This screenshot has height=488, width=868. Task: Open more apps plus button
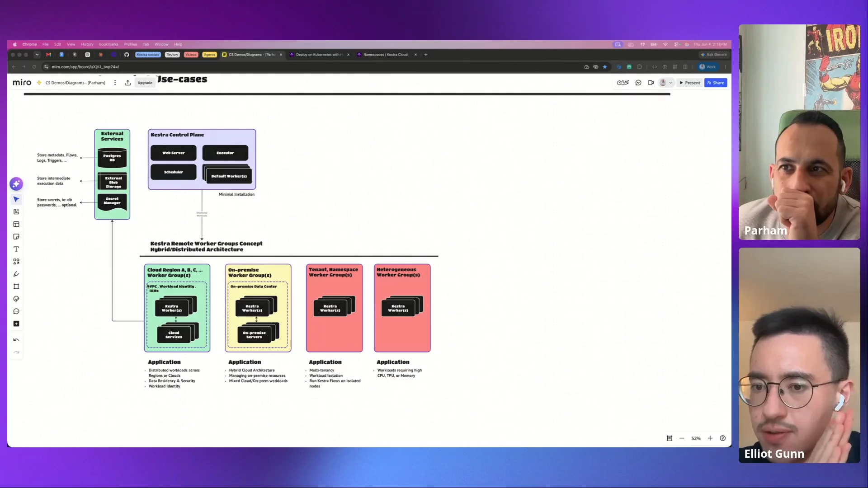click(16, 324)
